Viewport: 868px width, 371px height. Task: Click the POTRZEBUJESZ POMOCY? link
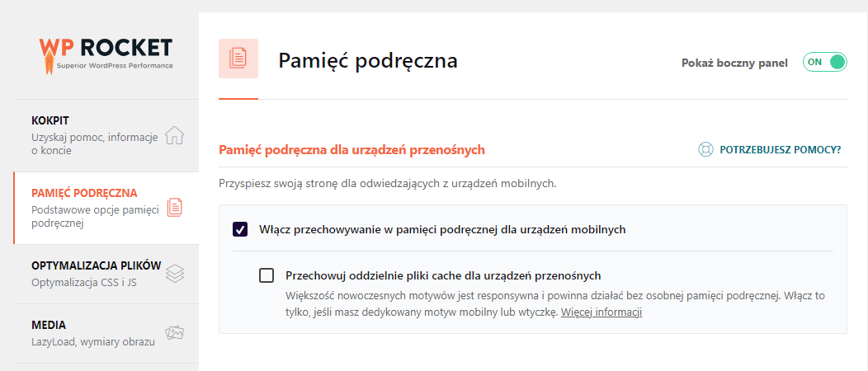click(780, 150)
